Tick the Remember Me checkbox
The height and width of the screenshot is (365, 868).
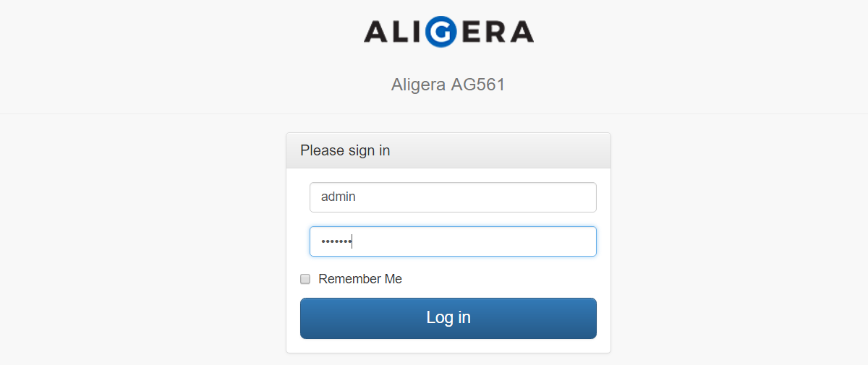pyautogui.click(x=305, y=279)
